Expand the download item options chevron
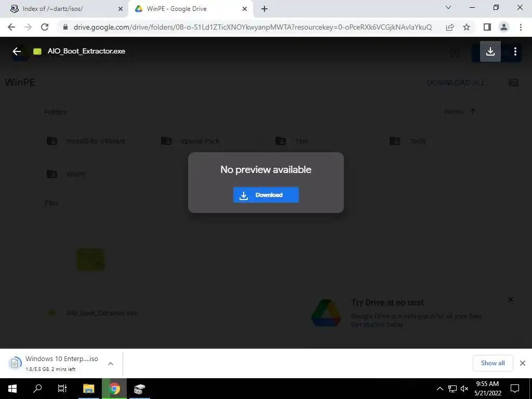Screen dimensions: 532x399 [110, 363]
